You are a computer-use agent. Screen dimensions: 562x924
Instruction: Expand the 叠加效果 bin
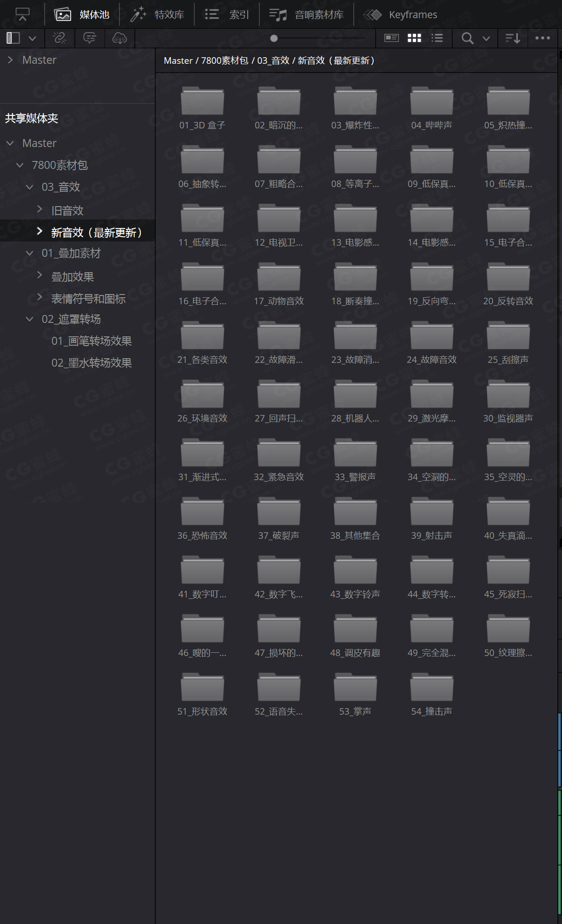(40, 275)
